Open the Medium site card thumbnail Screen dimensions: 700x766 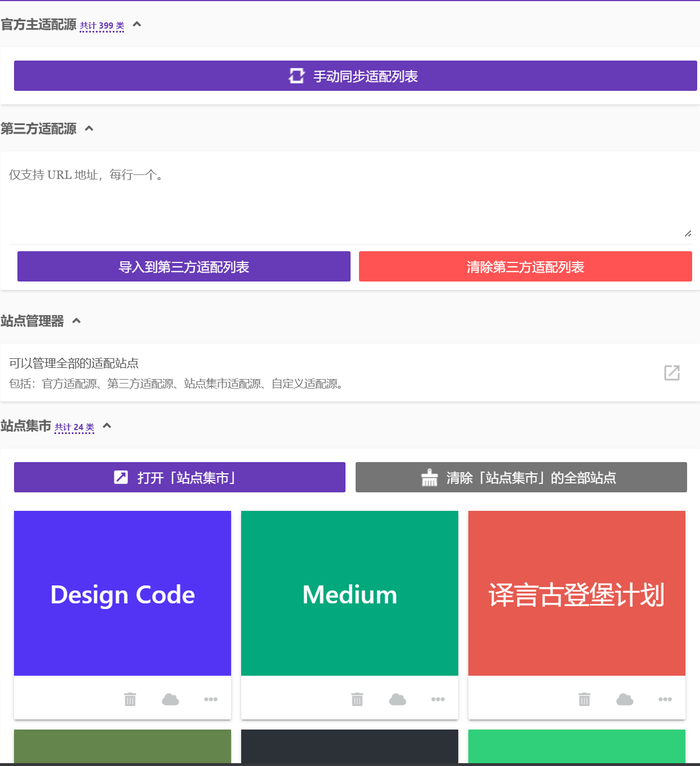point(349,593)
